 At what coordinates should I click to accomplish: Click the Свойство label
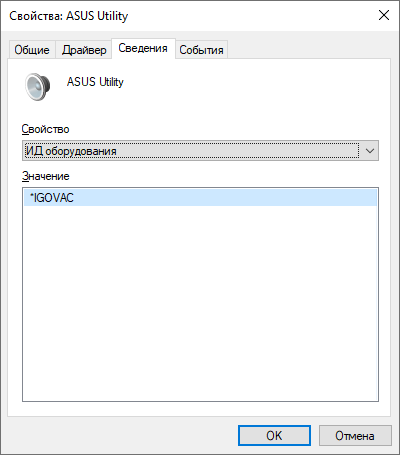[x=45, y=129]
